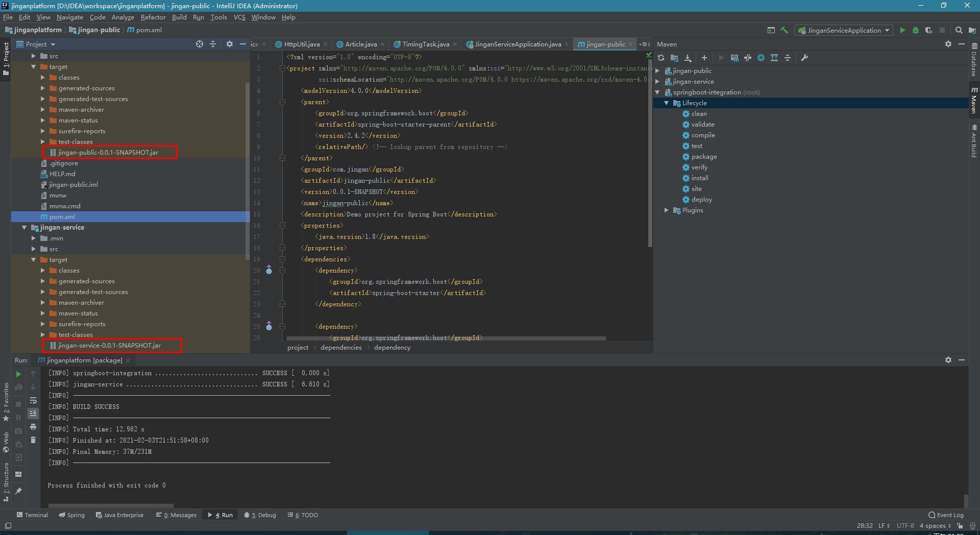Select the package lifecycle goal
The height and width of the screenshot is (535, 980).
pyautogui.click(x=704, y=157)
